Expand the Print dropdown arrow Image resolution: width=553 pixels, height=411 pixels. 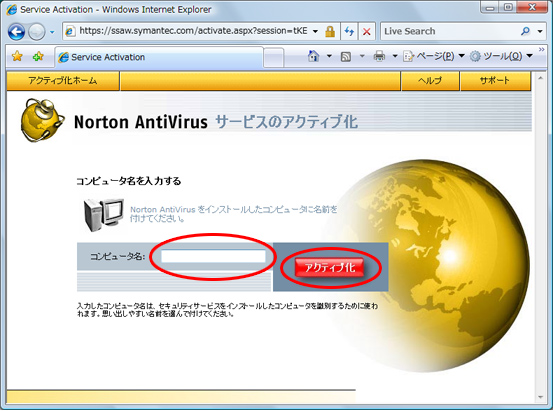point(395,56)
